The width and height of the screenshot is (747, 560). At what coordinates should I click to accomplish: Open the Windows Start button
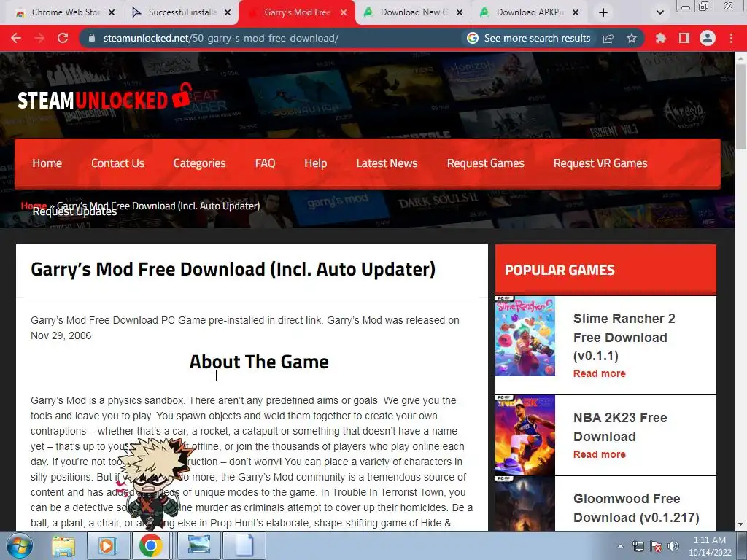point(20,545)
